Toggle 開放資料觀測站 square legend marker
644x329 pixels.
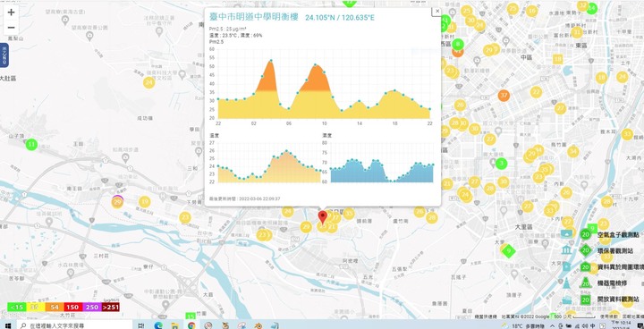click(586, 299)
